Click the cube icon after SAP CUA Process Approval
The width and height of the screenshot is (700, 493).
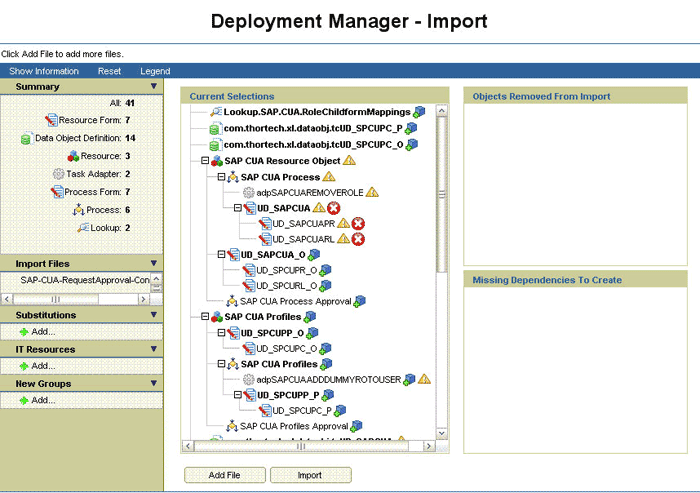[x=359, y=301]
